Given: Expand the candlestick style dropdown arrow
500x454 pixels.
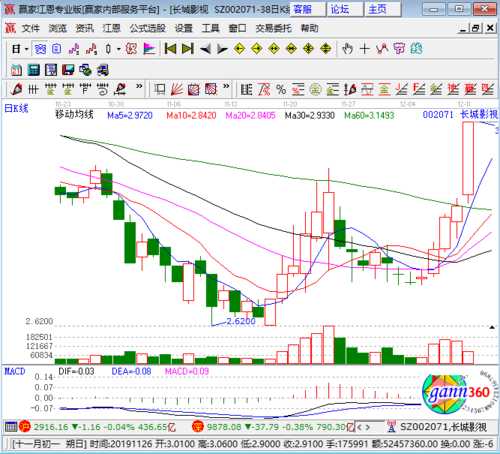Looking at the screenshot, I should (118, 49).
